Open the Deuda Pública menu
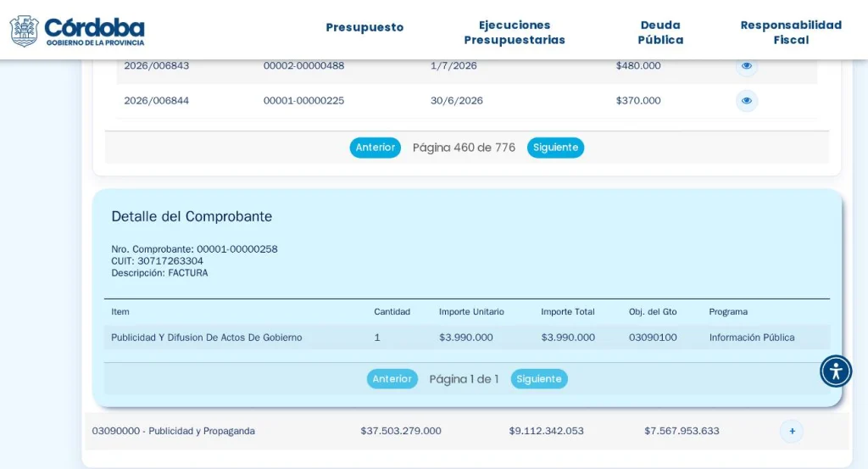Image resolution: width=868 pixels, height=469 pixels. [660, 32]
